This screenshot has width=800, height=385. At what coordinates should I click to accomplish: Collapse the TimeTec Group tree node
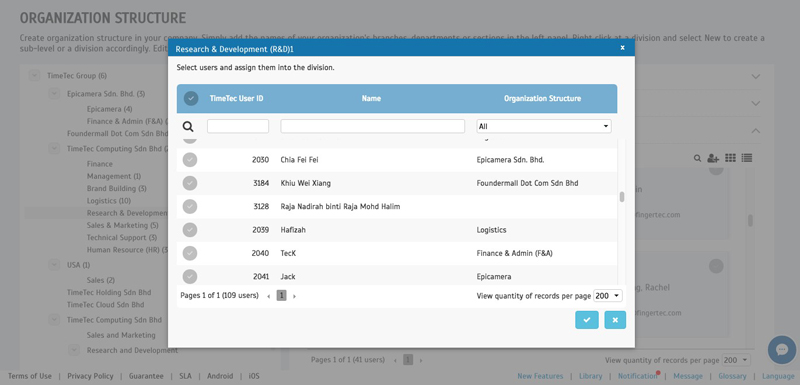34,75
